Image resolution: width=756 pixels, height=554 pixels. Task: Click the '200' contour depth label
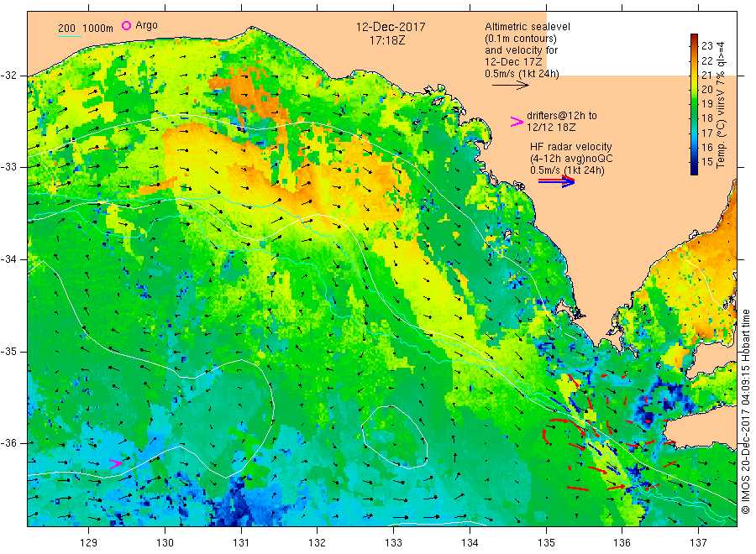pos(66,29)
